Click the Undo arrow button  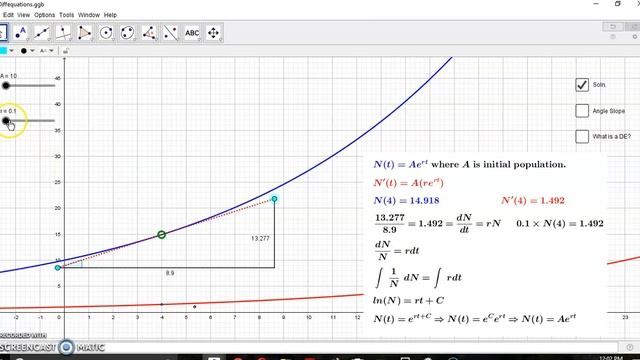(x=613, y=27)
